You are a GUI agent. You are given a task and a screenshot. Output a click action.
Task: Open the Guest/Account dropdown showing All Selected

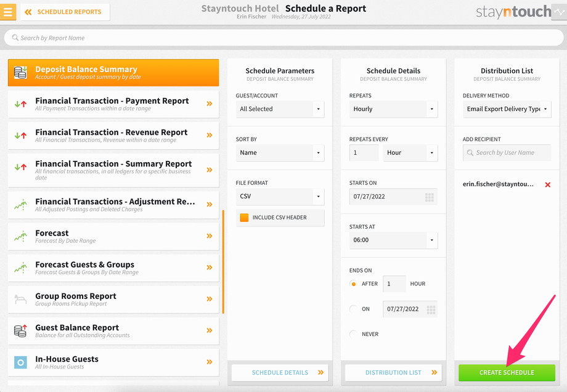[280, 109]
